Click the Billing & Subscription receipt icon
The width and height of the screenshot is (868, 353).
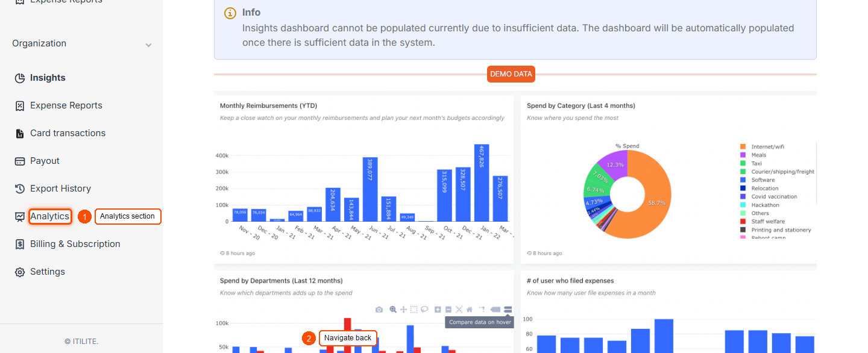[20, 244]
